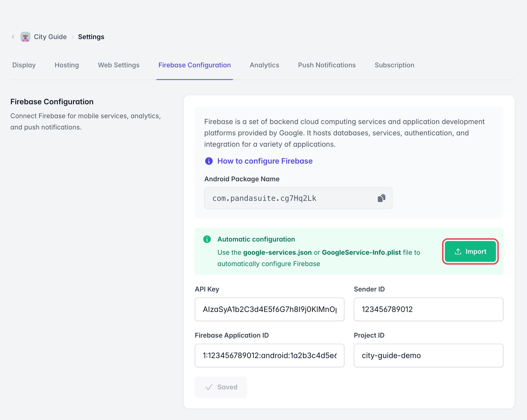
Task: Go back to City Guide in breadcrumb
Action: point(50,37)
